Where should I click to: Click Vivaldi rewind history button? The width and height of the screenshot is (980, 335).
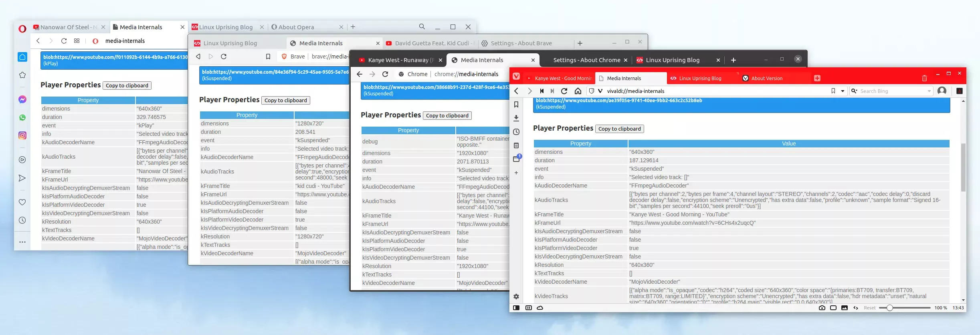(542, 91)
